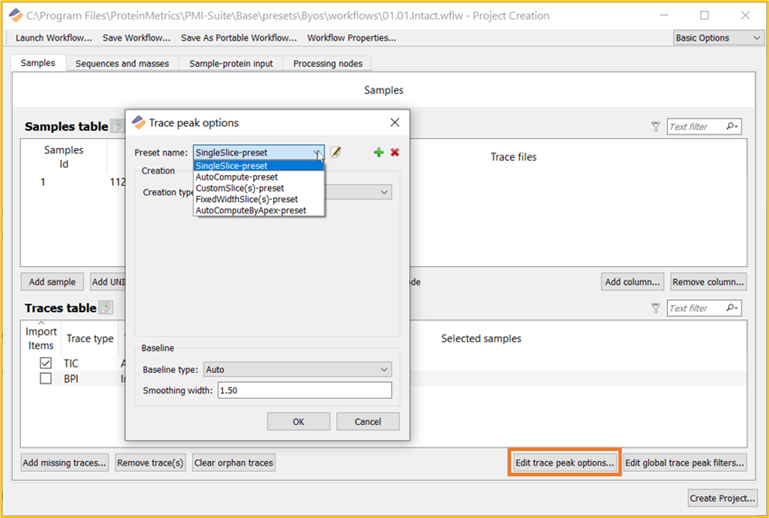
Task: Click Edit trace peak options button
Action: tap(564, 463)
